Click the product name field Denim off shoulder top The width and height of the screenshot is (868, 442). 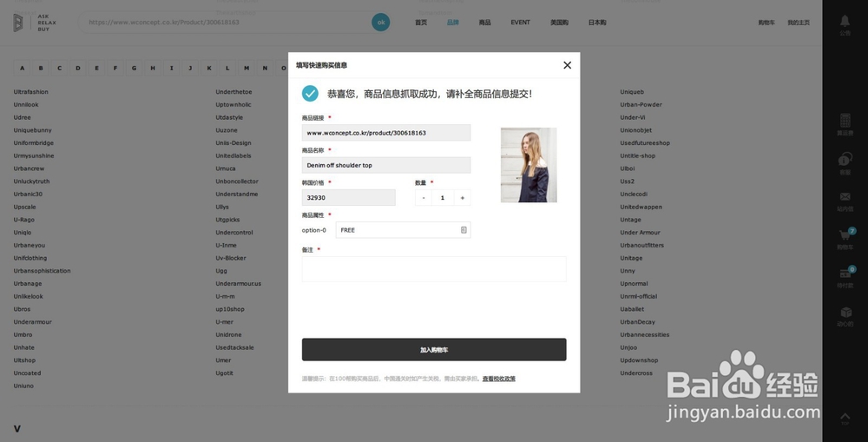(386, 165)
